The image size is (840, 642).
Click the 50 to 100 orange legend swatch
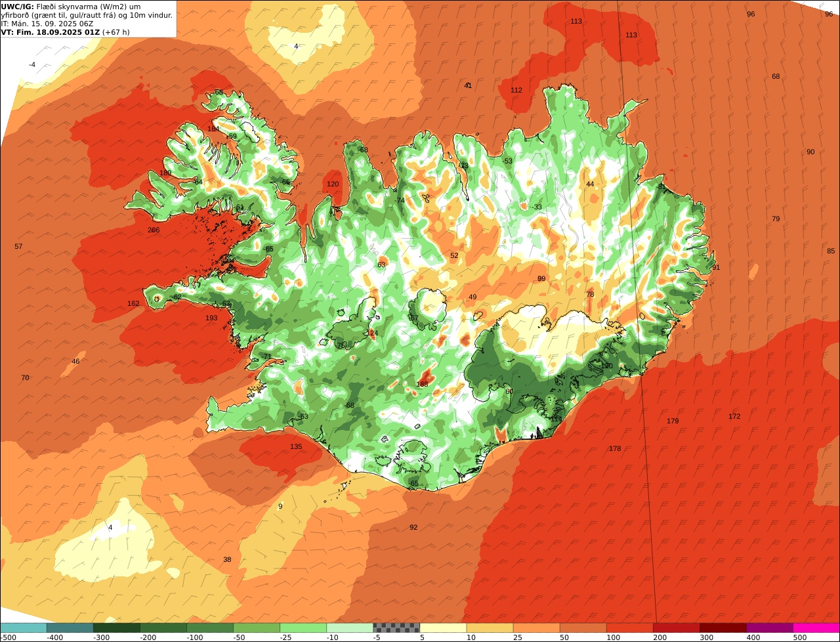(583, 628)
